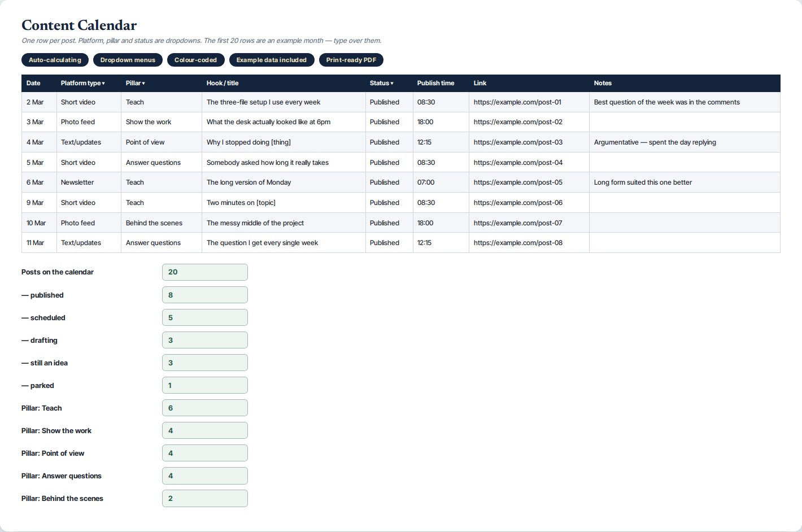Select the drafting count field
802x532 pixels.
click(205, 340)
